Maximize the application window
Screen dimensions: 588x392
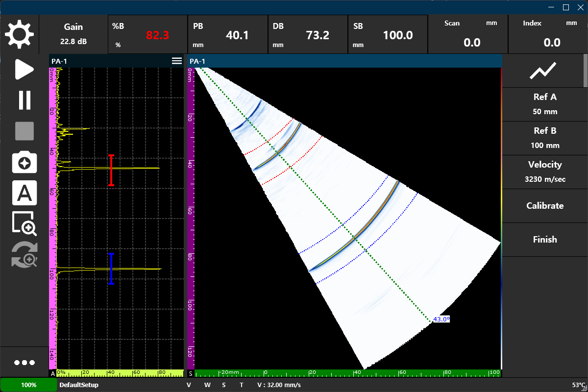(566, 7)
